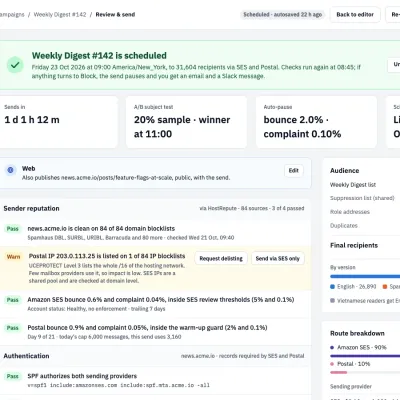Click Role addresses row in Audience
Image resolution: width=400 pixels, height=400 pixels.
(350, 212)
